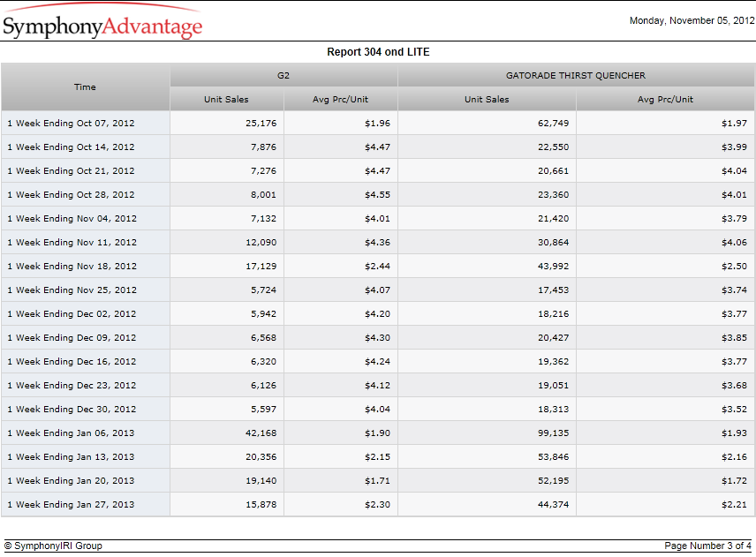This screenshot has height=557, width=756.
Task: Click the SymphonyAdvantage logo
Action: 102,22
